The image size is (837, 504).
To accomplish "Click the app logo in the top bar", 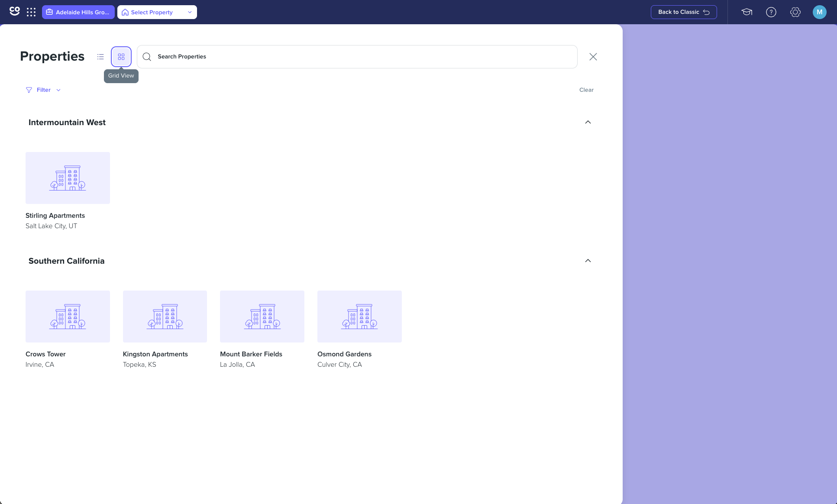I will [x=15, y=12].
